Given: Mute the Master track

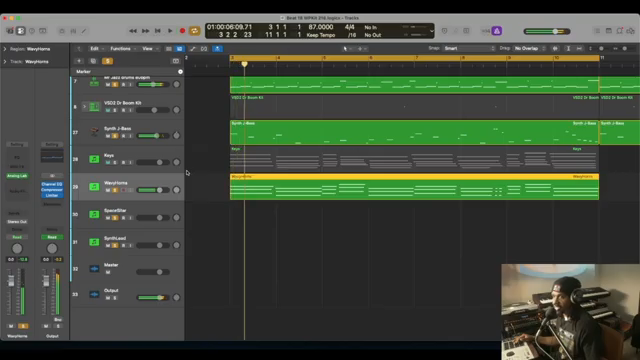Looking at the screenshot, I should tap(108, 272).
